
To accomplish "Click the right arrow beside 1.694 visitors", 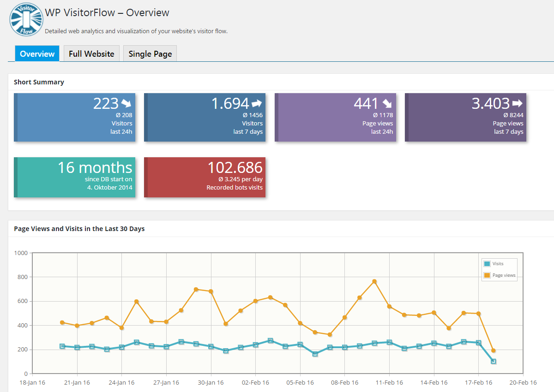I will click(x=257, y=103).
